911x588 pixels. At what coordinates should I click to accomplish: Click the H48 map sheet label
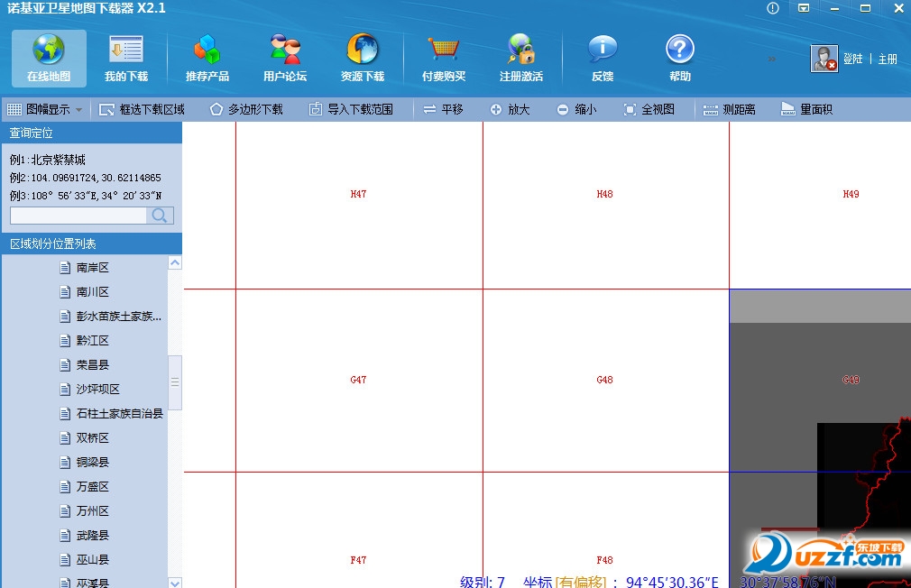[x=605, y=194]
